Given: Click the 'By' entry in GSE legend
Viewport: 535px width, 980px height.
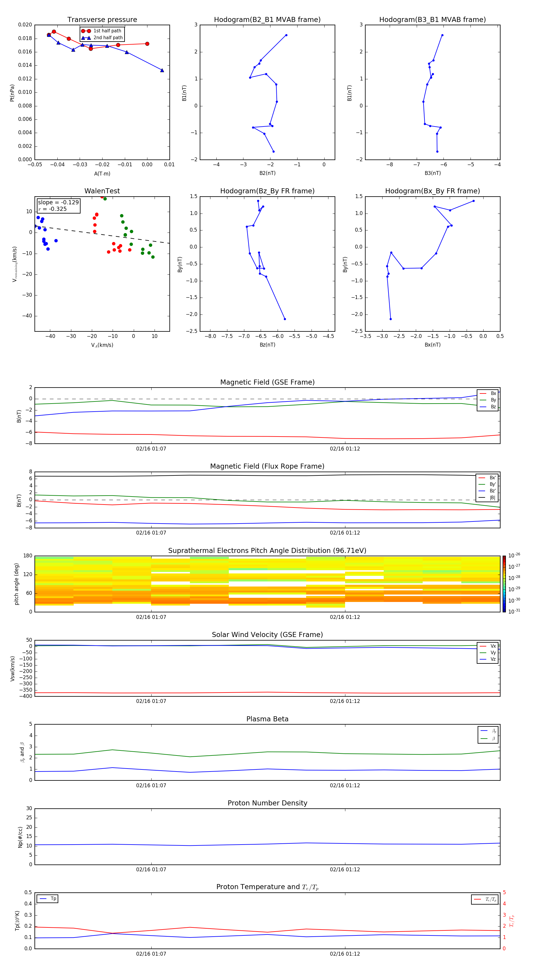Looking at the screenshot, I should point(488,400).
